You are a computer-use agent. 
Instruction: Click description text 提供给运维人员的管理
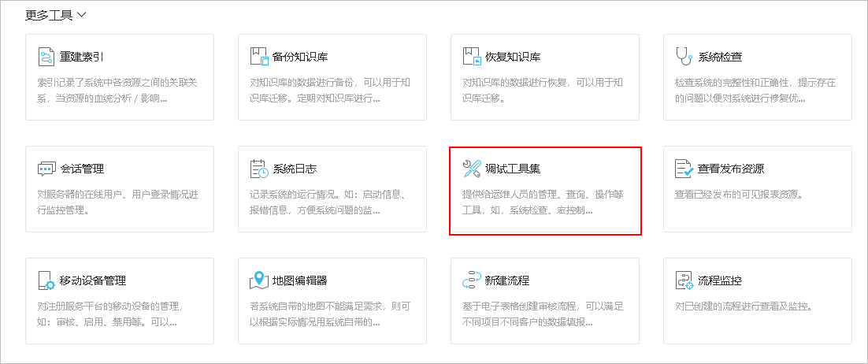pos(543,202)
